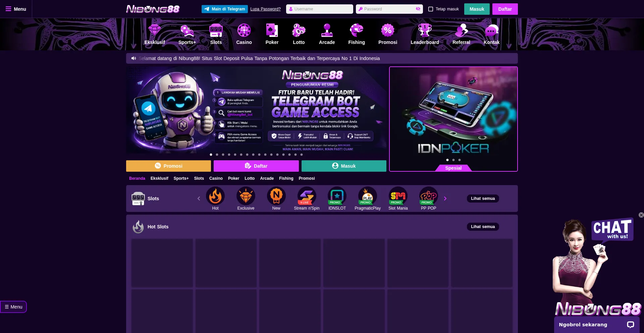644x333 pixels.
Task: Select the last main banner carousel dot
Action: [x=302, y=155]
